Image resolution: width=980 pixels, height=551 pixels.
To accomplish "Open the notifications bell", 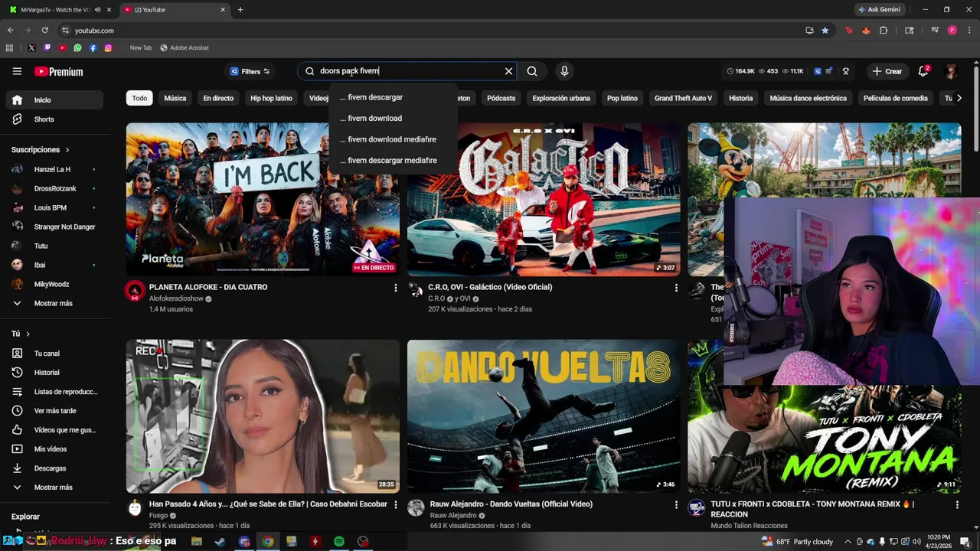I will pyautogui.click(x=923, y=71).
